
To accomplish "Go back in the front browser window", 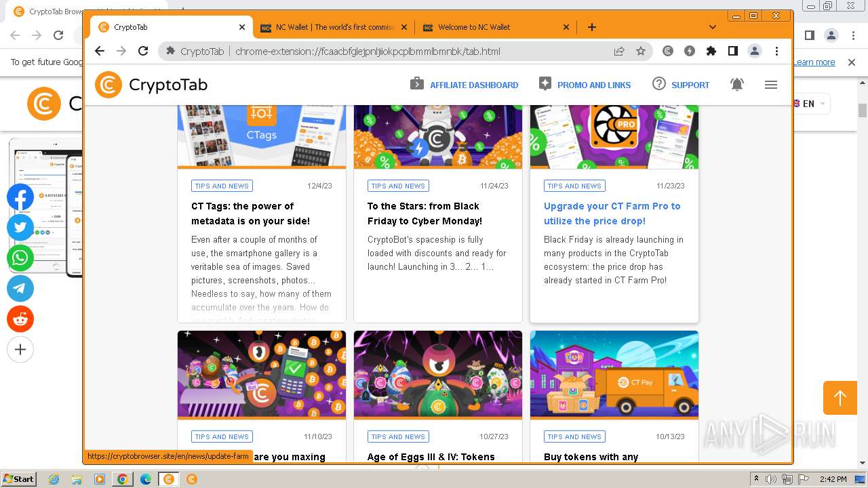I will point(100,51).
